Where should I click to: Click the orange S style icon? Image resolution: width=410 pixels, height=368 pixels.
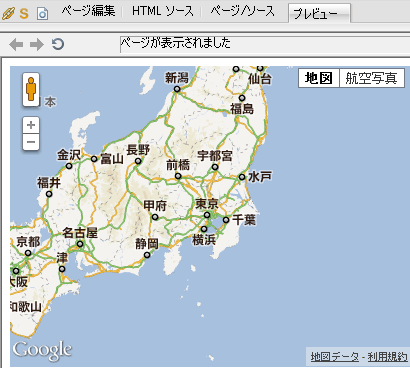(x=24, y=14)
